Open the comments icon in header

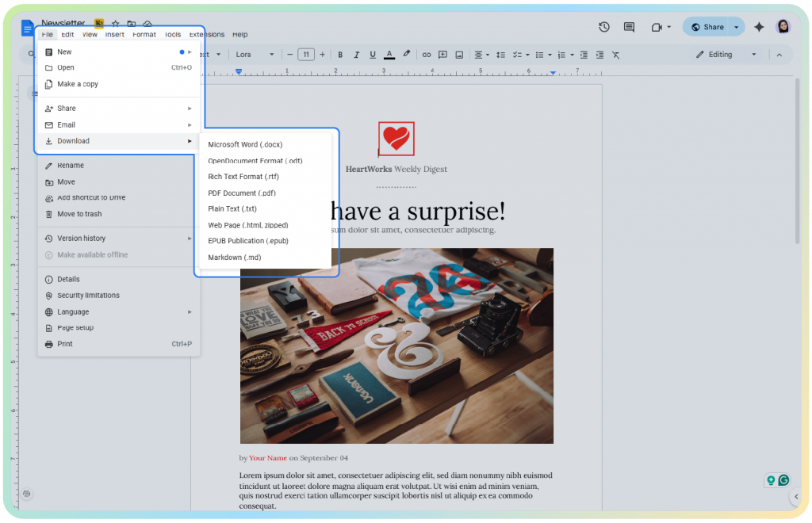[629, 27]
